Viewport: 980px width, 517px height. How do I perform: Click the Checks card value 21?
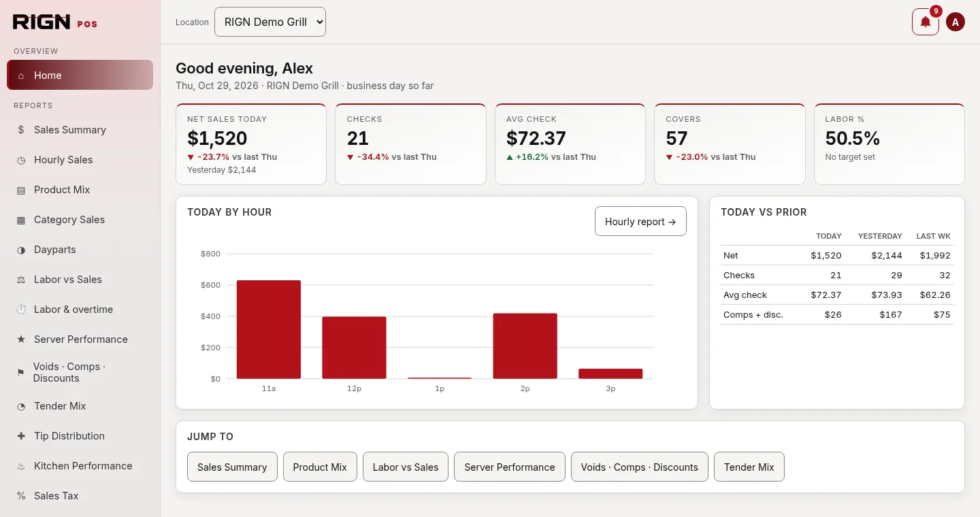pyautogui.click(x=358, y=138)
